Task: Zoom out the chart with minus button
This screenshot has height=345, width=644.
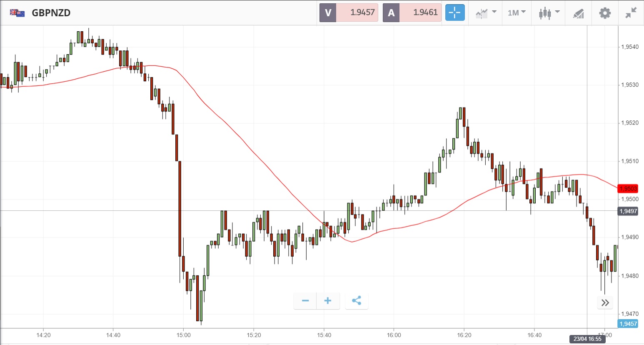Action: coord(305,300)
